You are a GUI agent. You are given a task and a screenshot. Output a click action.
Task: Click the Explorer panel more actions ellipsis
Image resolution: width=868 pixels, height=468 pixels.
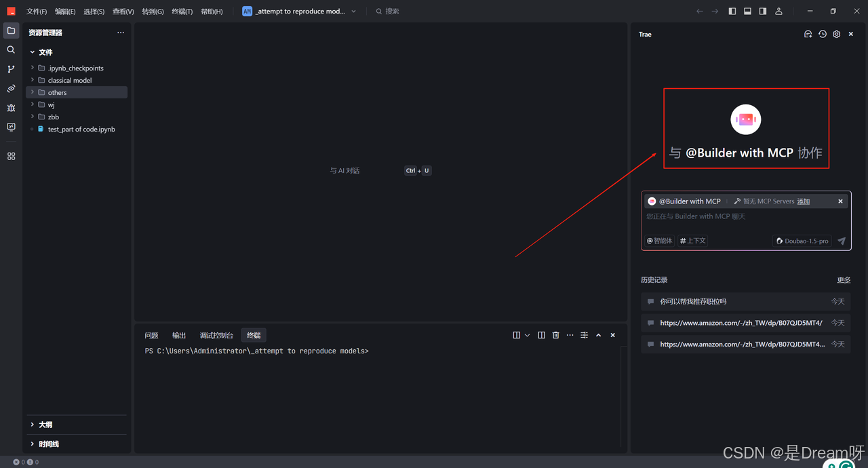(x=121, y=33)
